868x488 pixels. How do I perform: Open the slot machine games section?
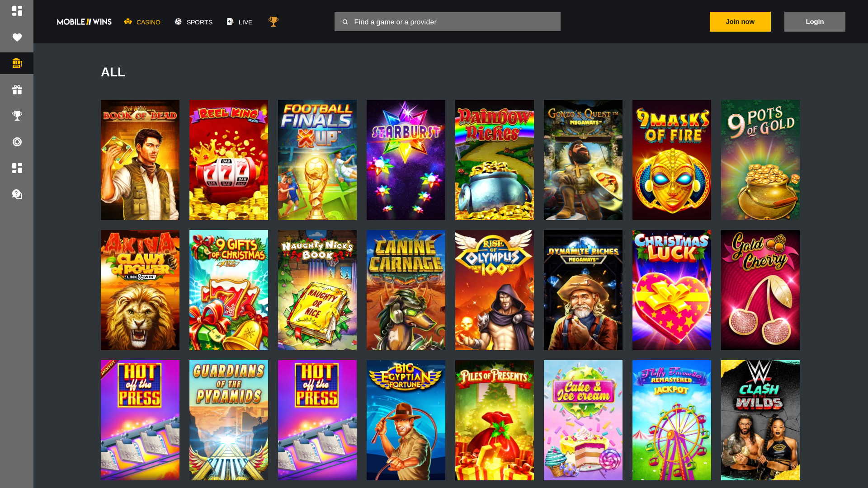coord(17,63)
